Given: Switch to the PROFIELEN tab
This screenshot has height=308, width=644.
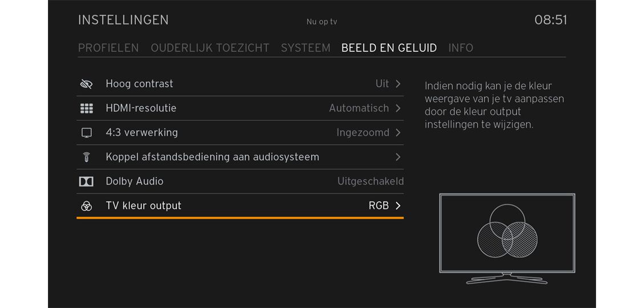Looking at the screenshot, I should (108, 48).
